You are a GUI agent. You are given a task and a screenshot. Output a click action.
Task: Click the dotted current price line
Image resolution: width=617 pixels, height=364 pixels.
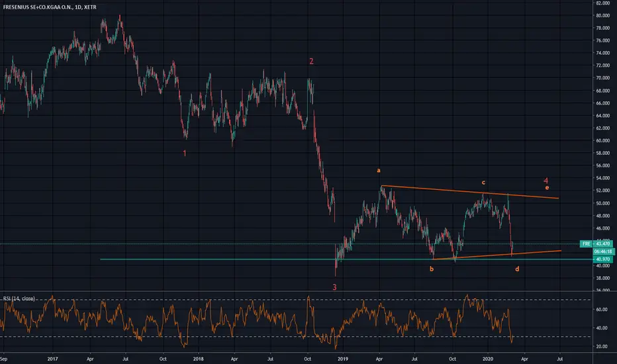[x=289, y=244]
